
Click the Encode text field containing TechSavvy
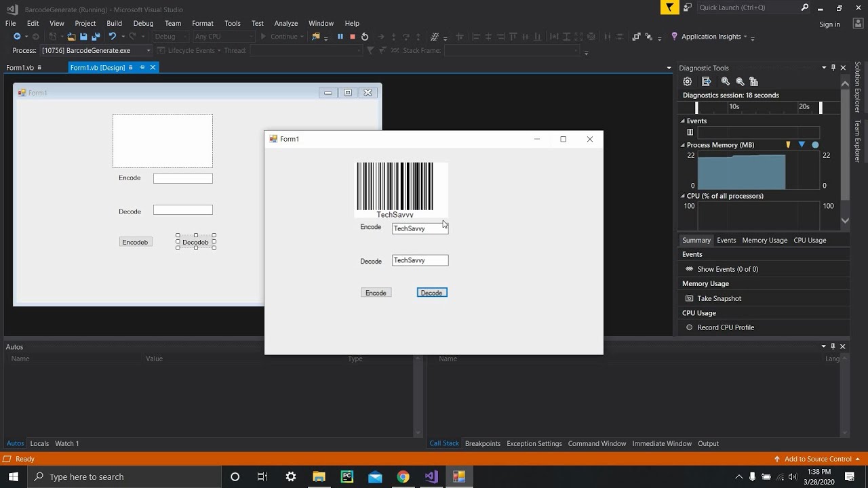(x=420, y=228)
